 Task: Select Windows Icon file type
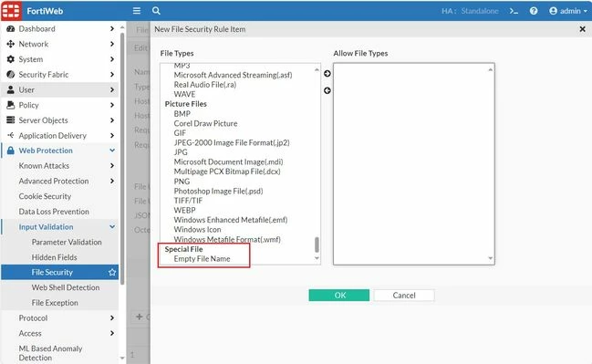click(197, 230)
